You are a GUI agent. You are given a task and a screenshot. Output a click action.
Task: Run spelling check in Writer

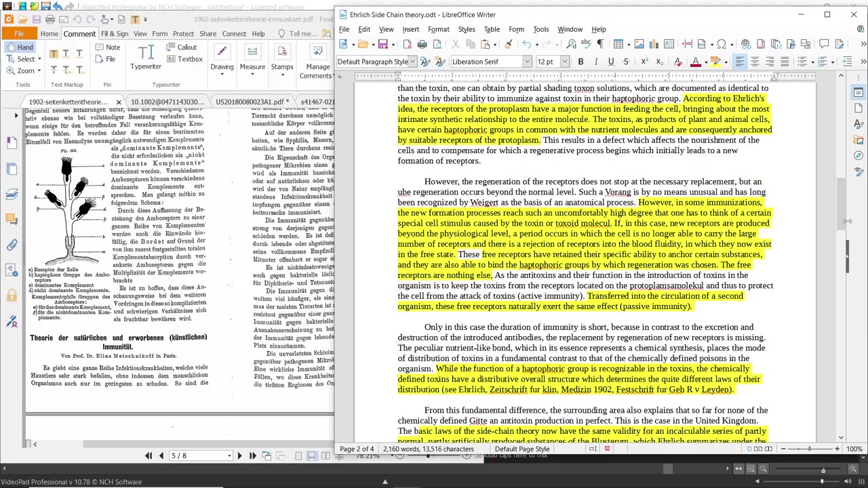click(x=585, y=44)
